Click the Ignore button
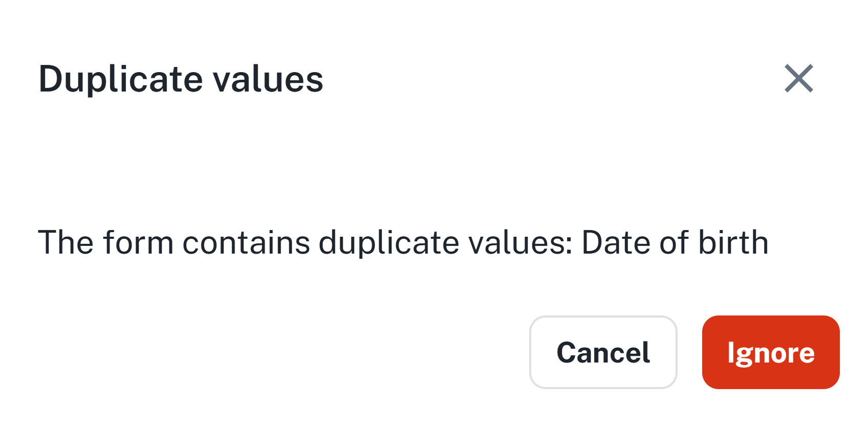Image resolution: width=868 pixels, height=430 pixels. pos(770,352)
